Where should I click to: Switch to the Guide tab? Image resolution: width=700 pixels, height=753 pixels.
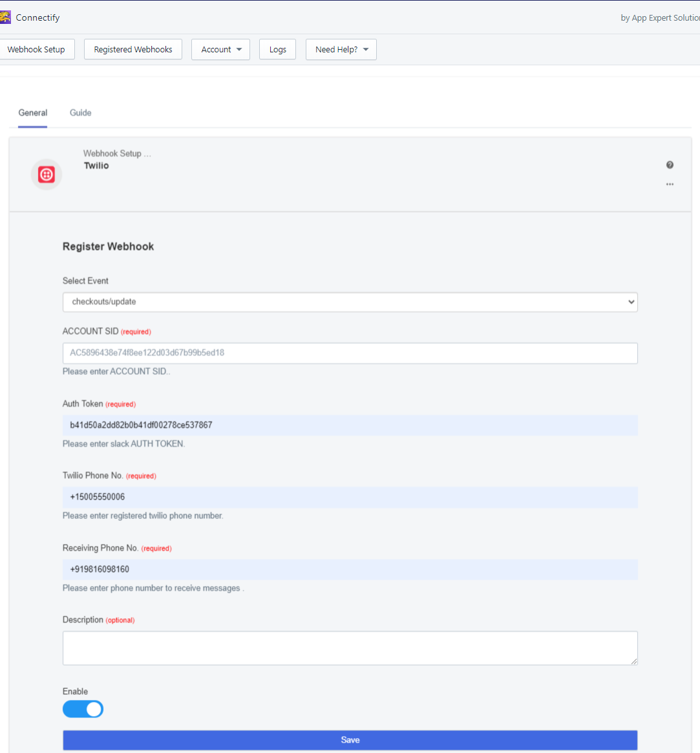[x=81, y=113]
